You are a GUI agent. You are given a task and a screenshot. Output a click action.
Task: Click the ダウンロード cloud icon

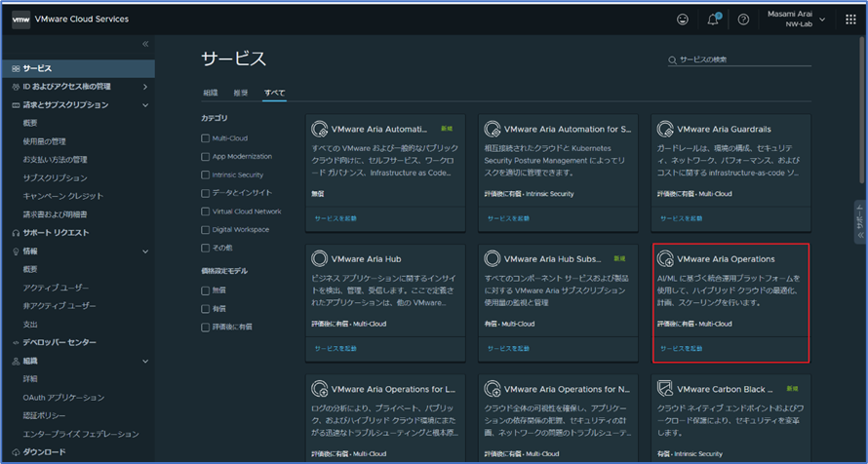click(x=16, y=452)
